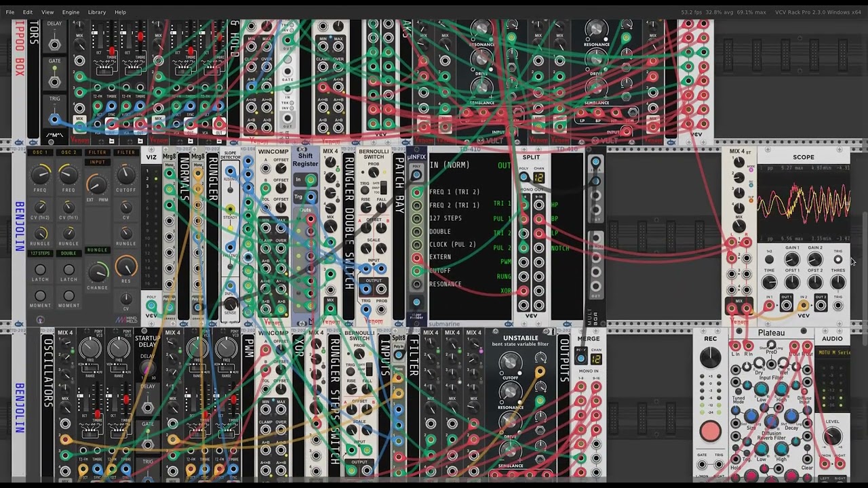Click SCOPE OUT 1 jack

click(x=787, y=306)
